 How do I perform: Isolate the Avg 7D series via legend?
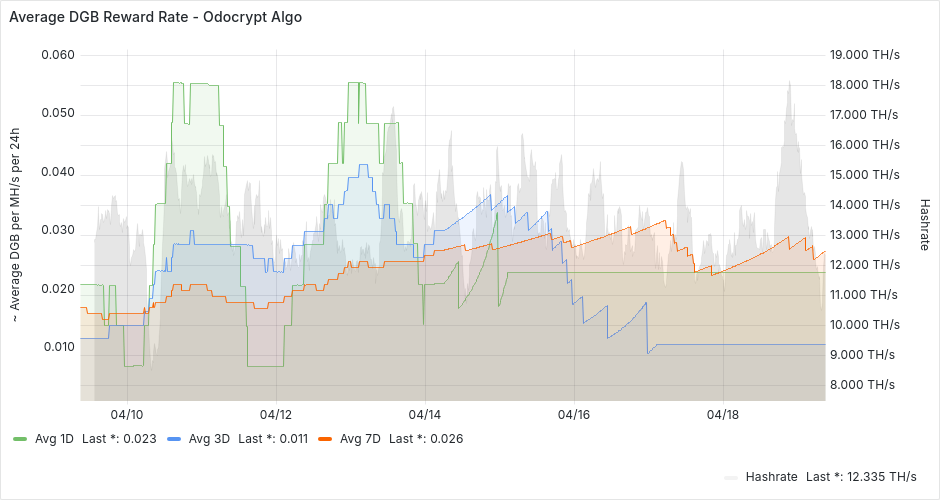360,439
